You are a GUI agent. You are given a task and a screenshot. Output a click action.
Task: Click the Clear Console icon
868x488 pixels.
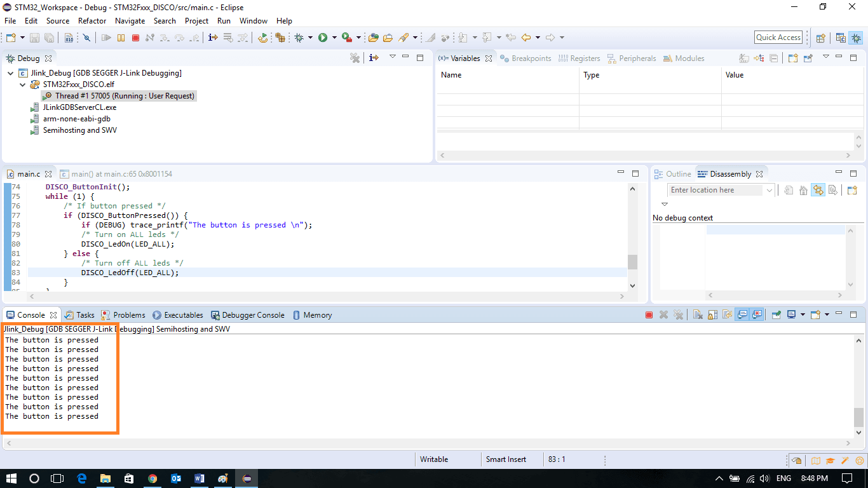tap(698, 315)
